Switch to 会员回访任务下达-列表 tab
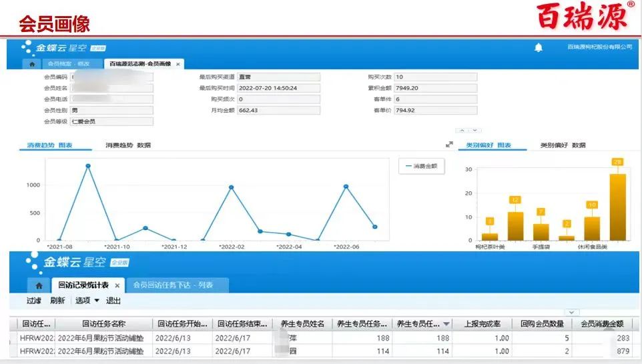Viewport: 642px width, 364px height. tap(177, 285)
